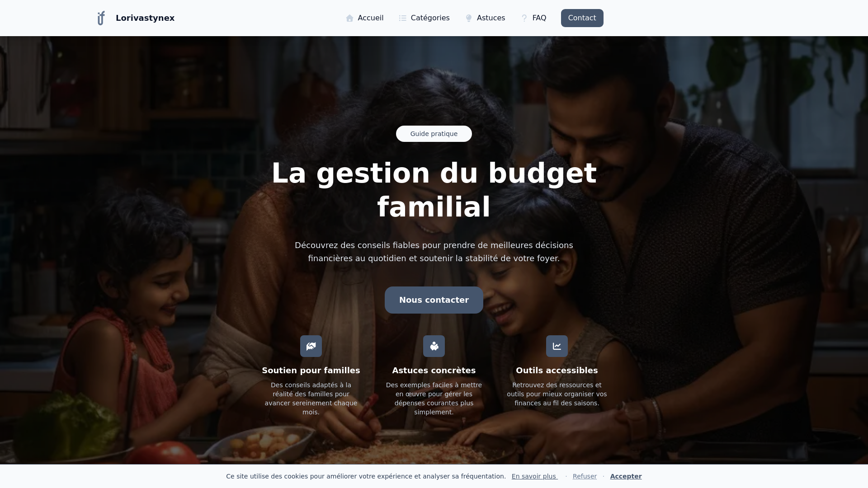The height and width of the screenshot is (488, 868).
Task: Click the Contact button in header
Action: [582, 18]
